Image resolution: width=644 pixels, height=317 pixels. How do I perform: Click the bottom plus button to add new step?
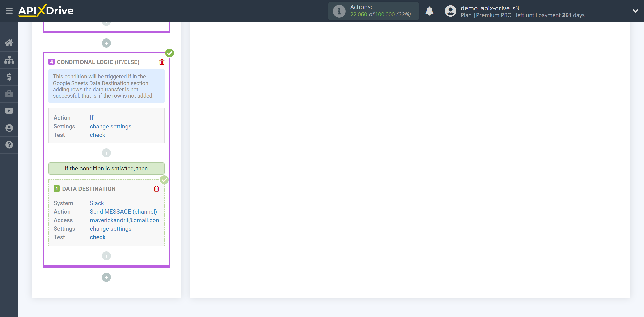point(106,277)
